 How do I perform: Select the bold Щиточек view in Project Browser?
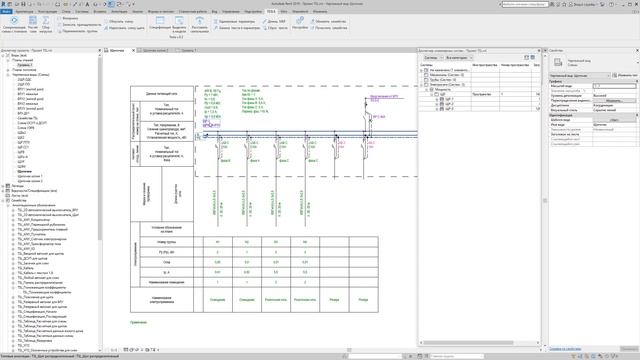pyautogui.click(x=24, y=171)
